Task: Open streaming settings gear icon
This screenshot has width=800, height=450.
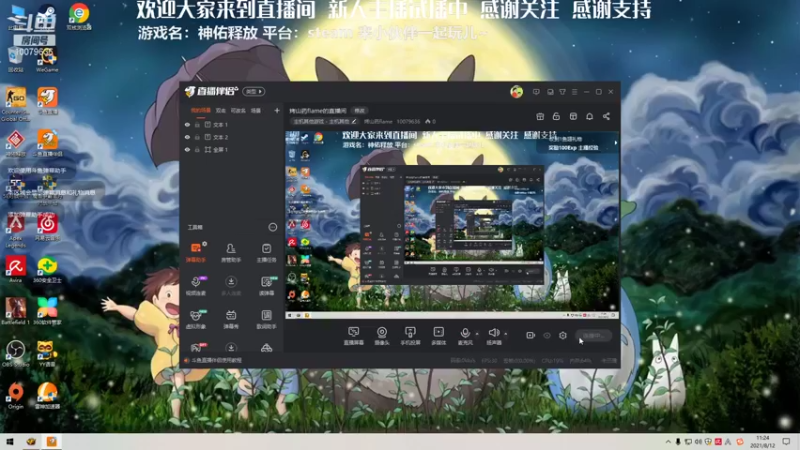Action: (x=563, y=335)
